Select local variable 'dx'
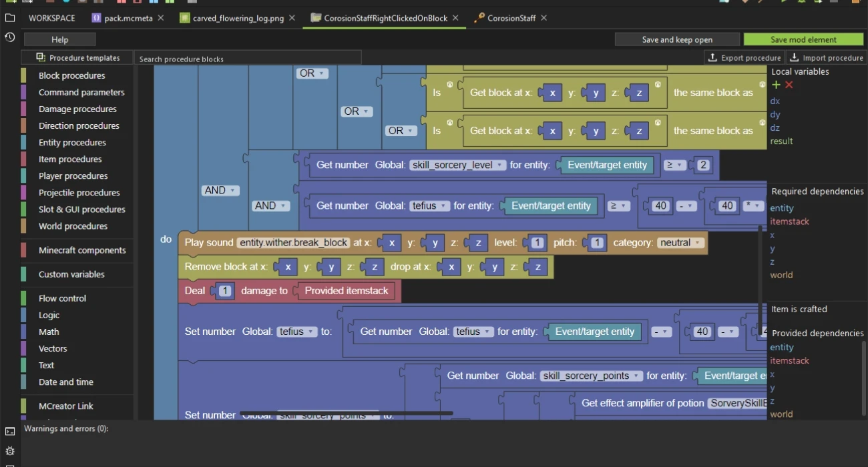The height and width of the screenshot is (467, 868). coord(775,101)
